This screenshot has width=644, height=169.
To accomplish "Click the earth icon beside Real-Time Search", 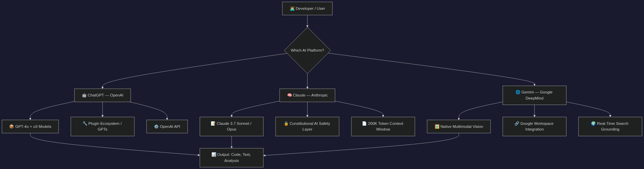I will click(x=593, y=123).
